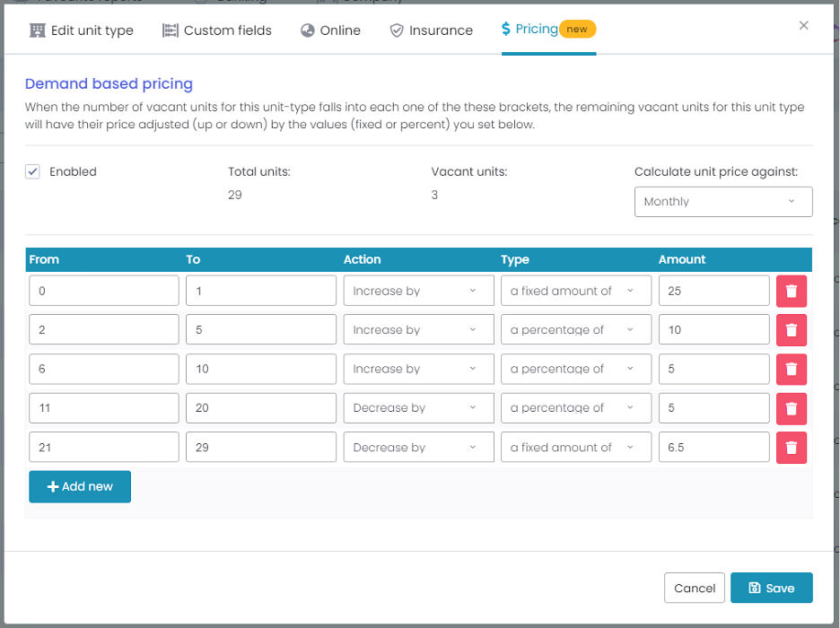Screen dimensions: 840x628
Task: Delete the 6 to 10 pricing row
Action: (792, 369)
